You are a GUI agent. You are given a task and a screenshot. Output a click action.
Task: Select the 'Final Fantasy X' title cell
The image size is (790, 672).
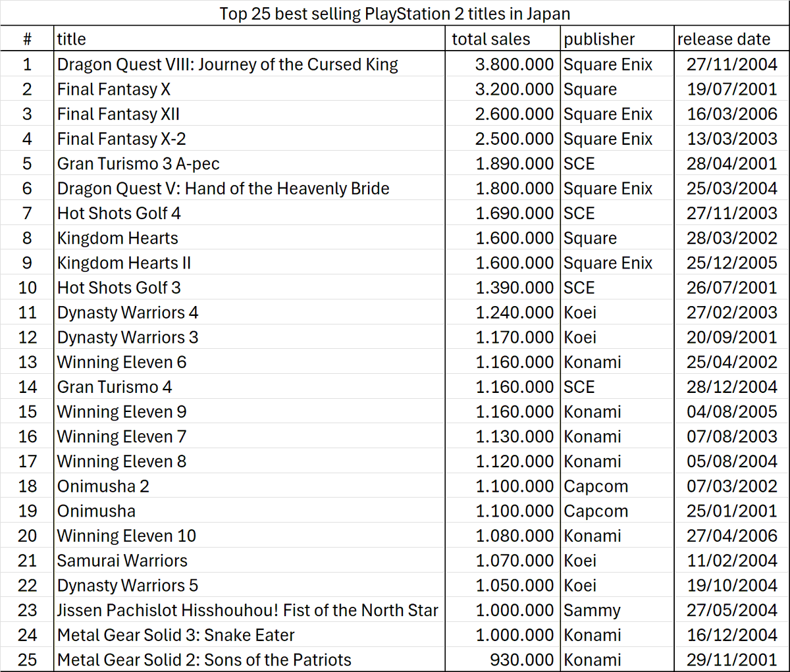250,89
